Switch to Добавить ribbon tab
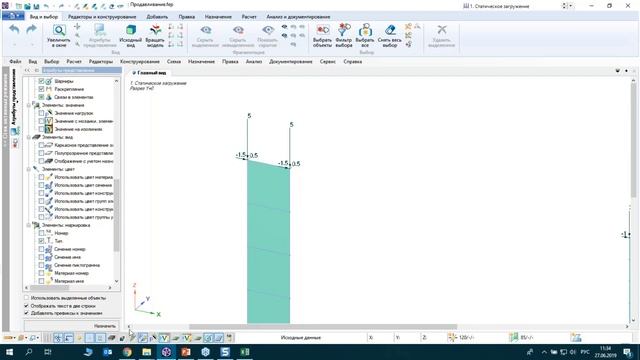Image resolution: width=640 pixels, height=360 pixels. pyautogui.click(x=157, y=17)
